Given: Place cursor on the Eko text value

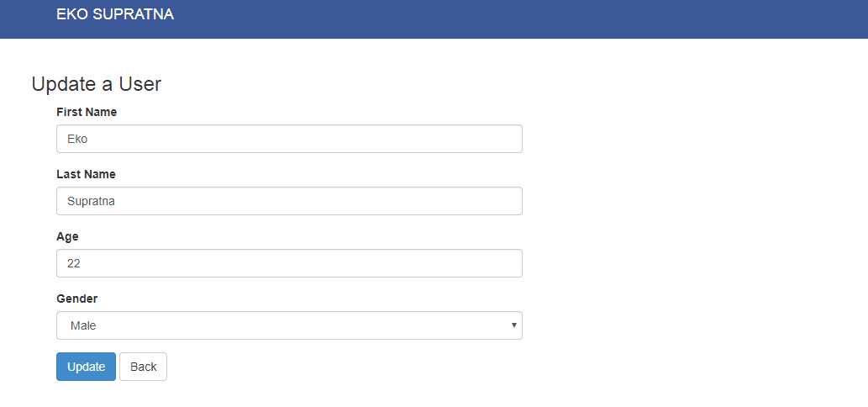Looking at the screenshot, I should (77, 139).
